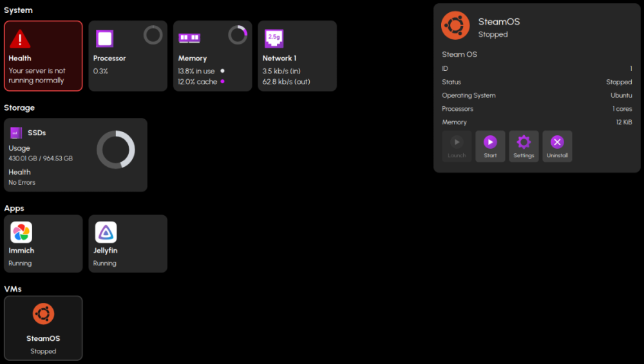Click the Memory usage ring indicator

point(238,35)
